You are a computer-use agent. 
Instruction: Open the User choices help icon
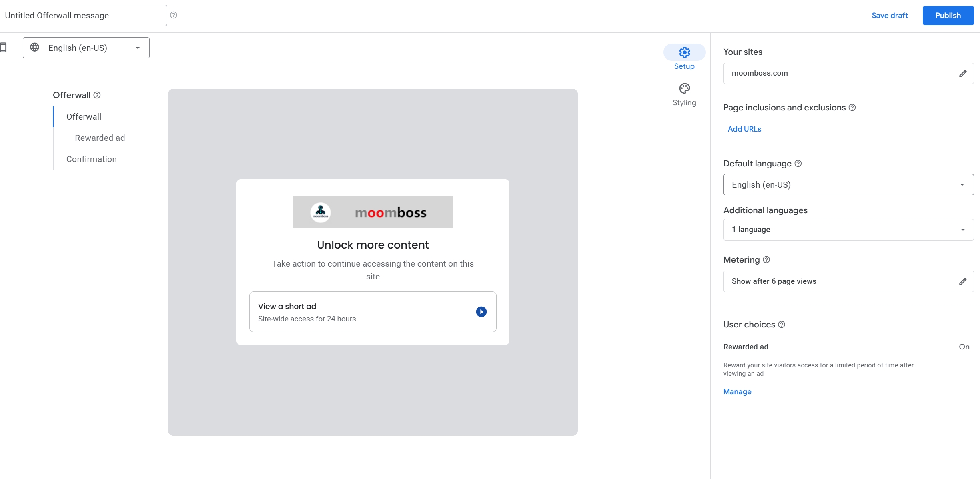(782, 325)
